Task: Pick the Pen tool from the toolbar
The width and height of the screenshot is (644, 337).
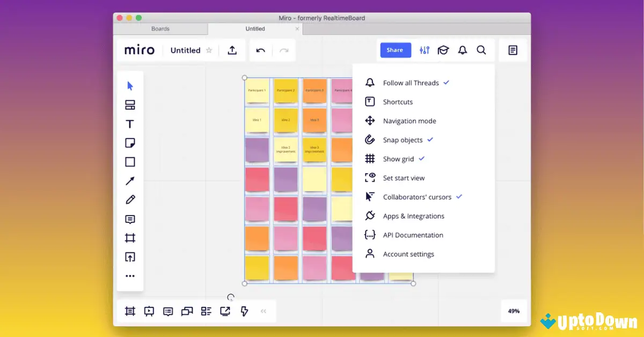Action: 130,200
